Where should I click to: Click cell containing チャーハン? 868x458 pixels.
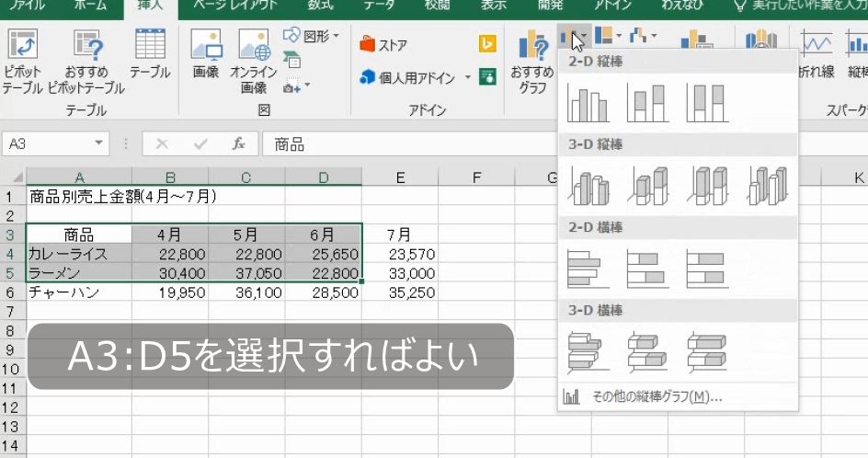point(78,292)
